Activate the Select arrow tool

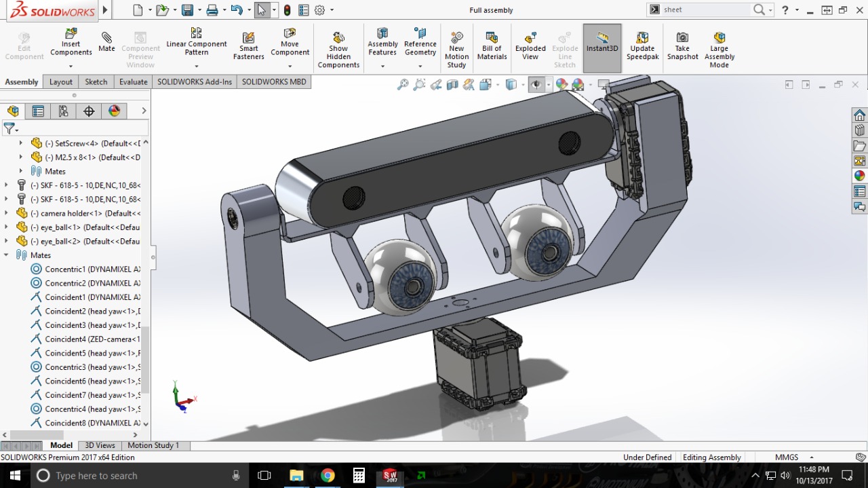[262, 10]
